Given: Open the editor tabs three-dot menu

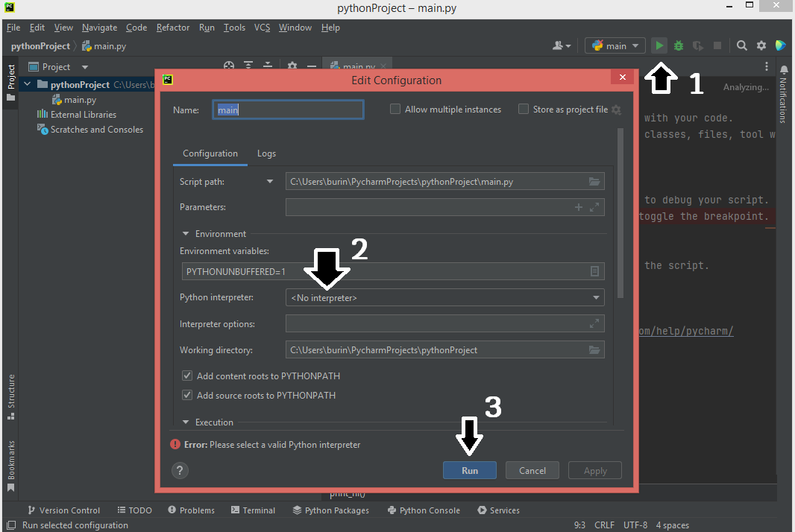Looking at the screenshot, I should coord(767,66).
